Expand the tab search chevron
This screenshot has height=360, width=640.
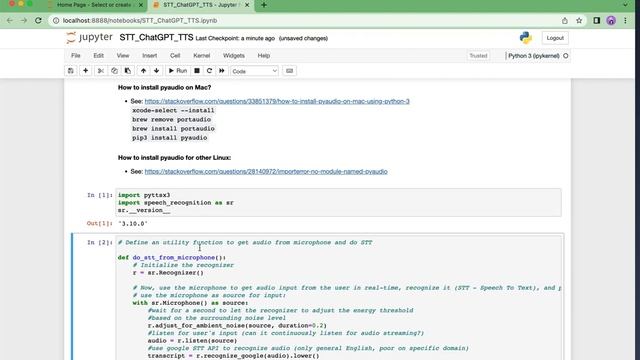tap(625, 5)
